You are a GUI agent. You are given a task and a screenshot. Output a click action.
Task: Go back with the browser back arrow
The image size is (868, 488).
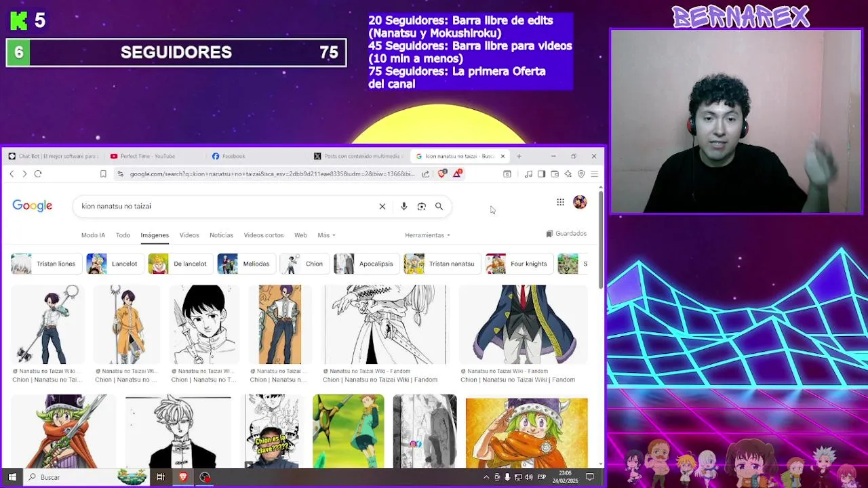coord(12,174)
